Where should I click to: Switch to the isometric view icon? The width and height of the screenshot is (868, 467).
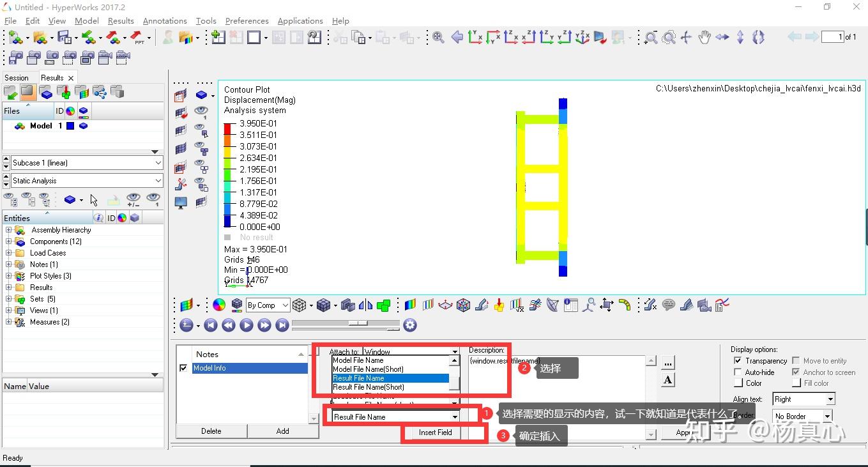[x=582, y=37]
